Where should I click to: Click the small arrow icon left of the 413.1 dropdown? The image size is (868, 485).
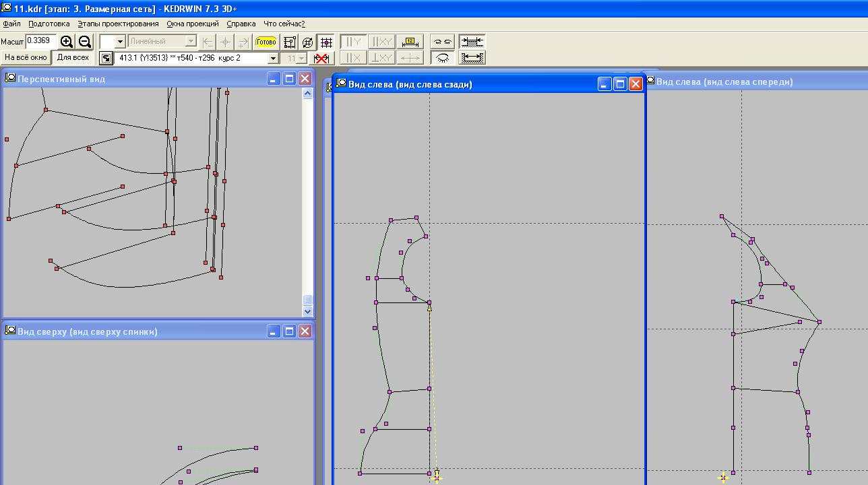pos(106,59)
